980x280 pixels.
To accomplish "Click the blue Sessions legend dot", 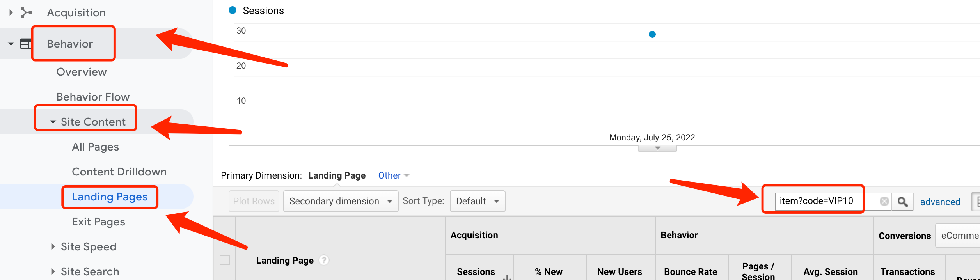I will (233, 10).
